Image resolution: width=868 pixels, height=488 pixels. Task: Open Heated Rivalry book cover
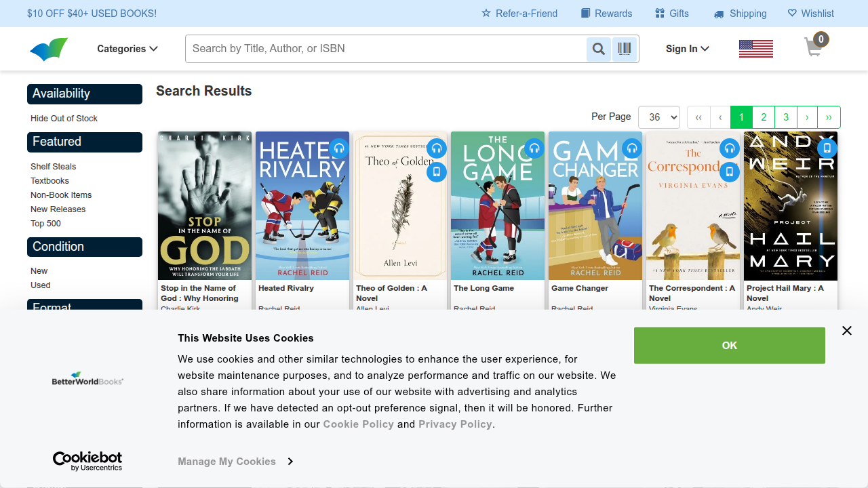click(302, 206)
